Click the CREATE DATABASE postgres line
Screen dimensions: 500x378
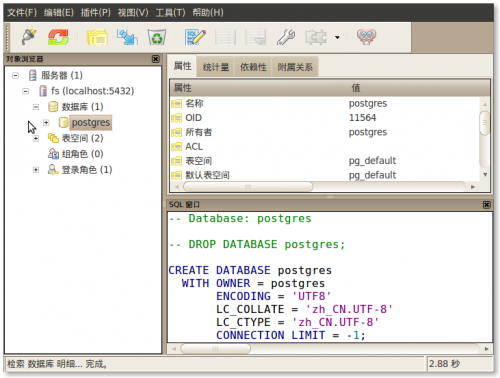point(250,270)
